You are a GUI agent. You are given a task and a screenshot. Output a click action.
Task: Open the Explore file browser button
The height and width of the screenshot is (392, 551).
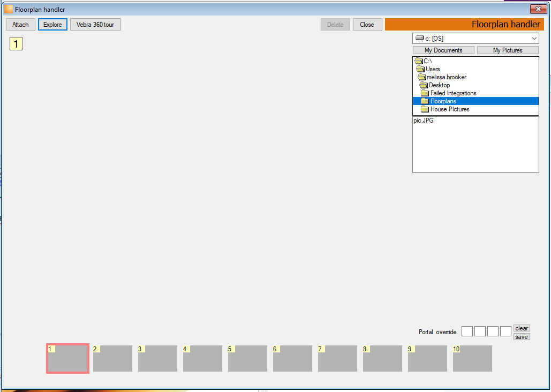pyautogui.click(x=52, y=25)
